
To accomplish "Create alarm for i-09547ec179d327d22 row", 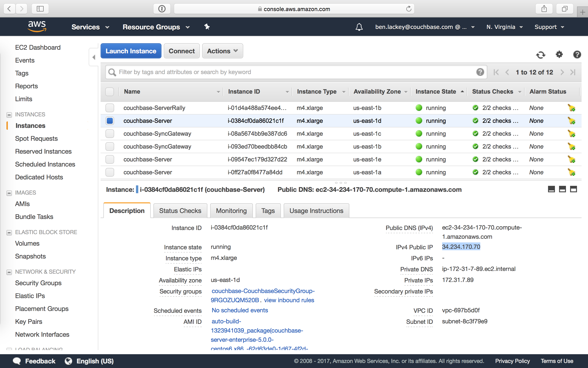I will tap(571, 159).
